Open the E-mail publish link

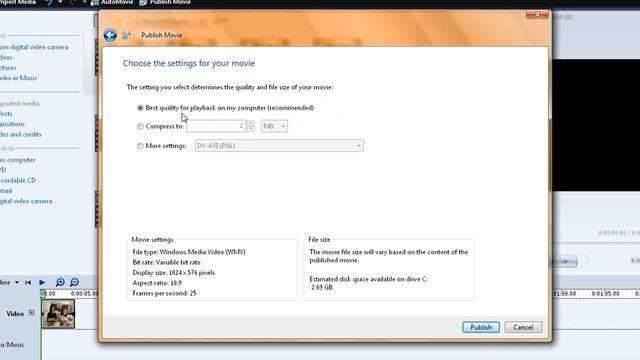pyautogui.click(x=6, y=191)
